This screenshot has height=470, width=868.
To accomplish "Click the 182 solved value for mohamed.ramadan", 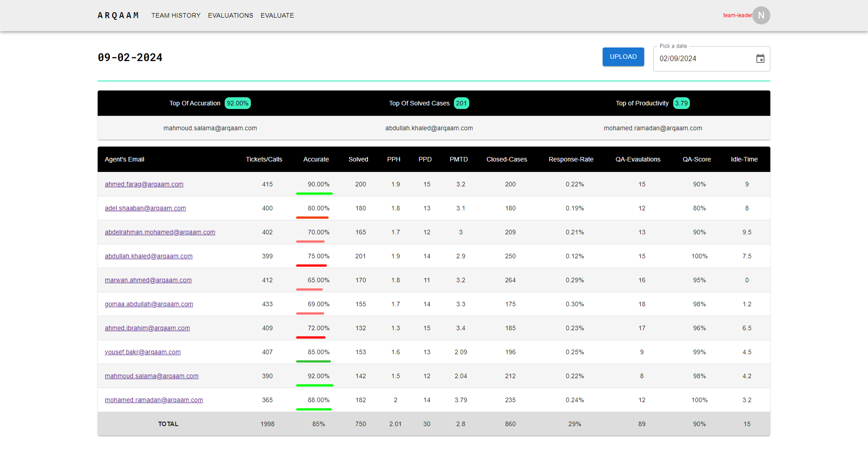I will (x=360, y=400).
